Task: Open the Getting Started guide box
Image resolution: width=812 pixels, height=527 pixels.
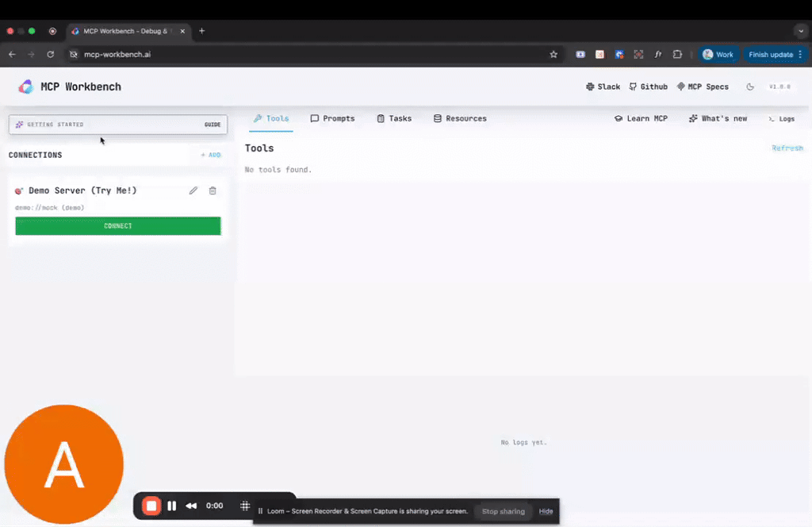Action: (x=118, y=125)
